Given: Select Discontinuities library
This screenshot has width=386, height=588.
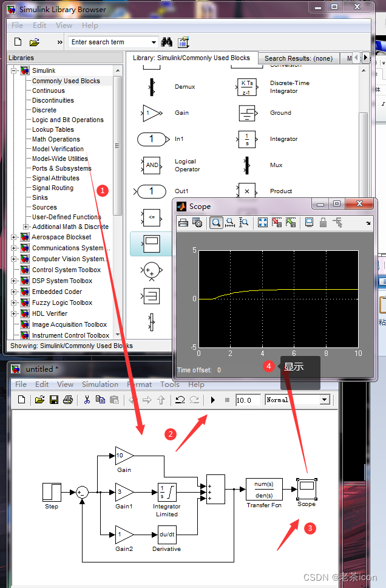Looking at the screenshot, I should click(53, 100).
